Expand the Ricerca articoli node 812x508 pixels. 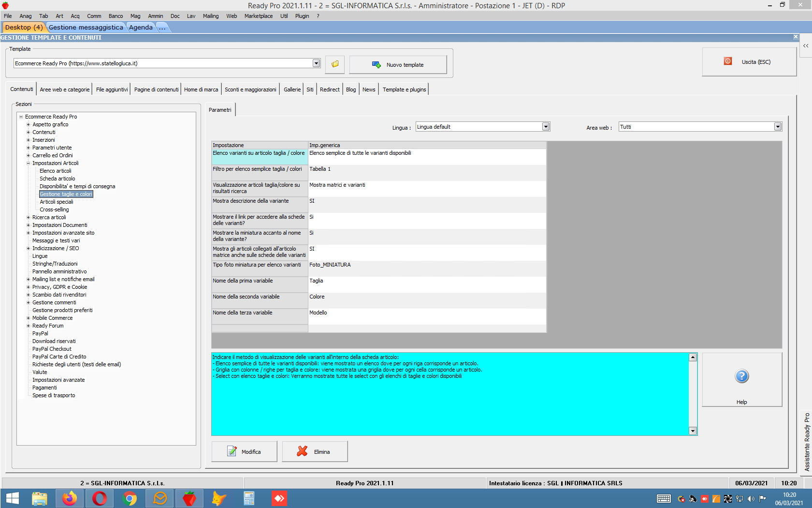click(28, 217)
